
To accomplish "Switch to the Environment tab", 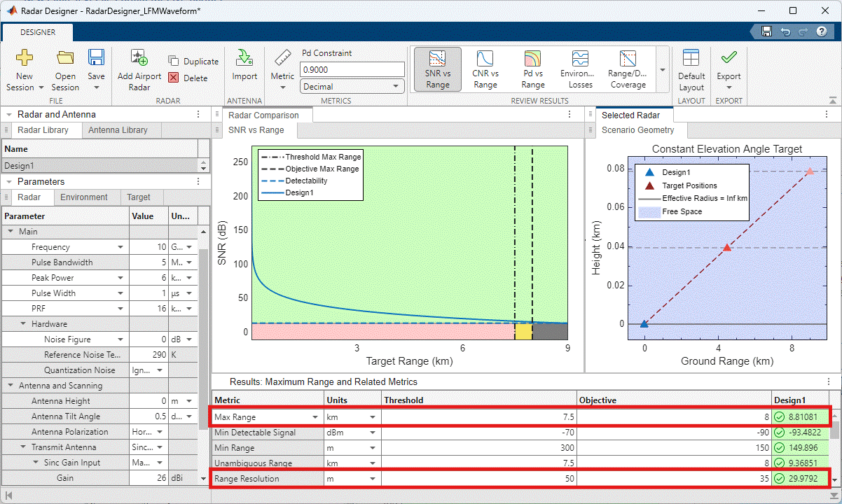I will [x=84, y=197].
